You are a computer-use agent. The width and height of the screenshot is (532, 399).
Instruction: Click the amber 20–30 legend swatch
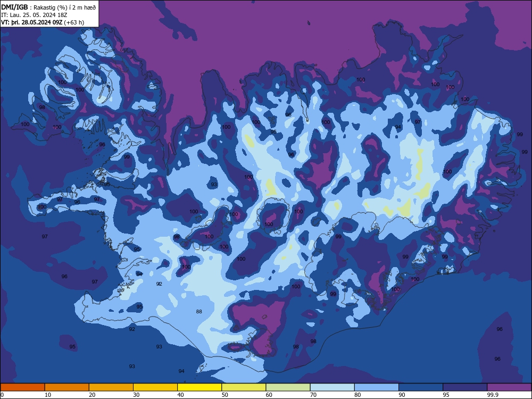111,387
